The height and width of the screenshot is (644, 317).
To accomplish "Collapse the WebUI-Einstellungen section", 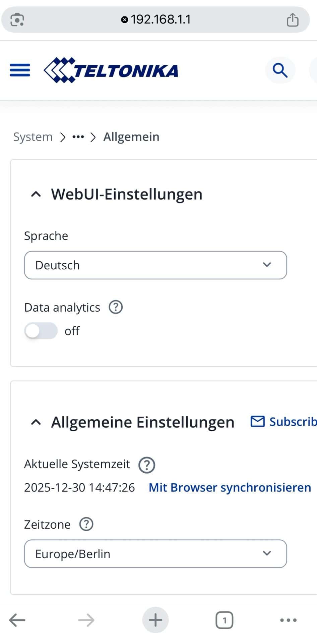I will [36, 194].
